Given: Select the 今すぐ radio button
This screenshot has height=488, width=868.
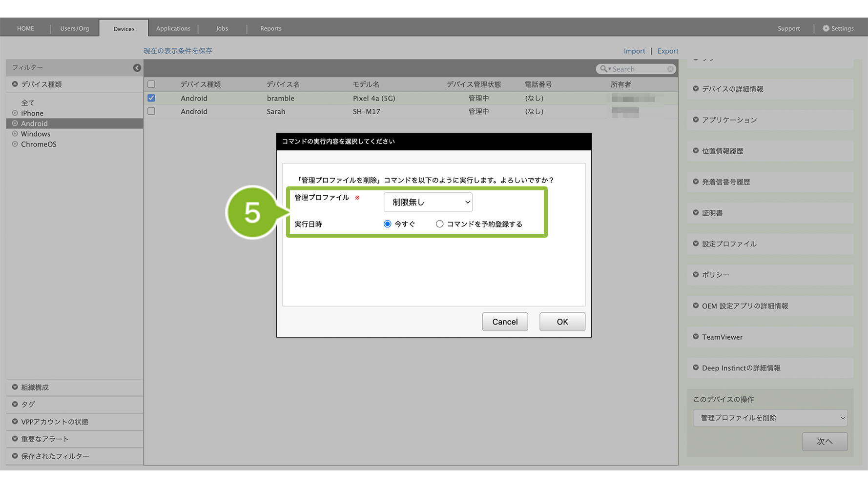Looking at the screenshot, I should pos(388,224).
